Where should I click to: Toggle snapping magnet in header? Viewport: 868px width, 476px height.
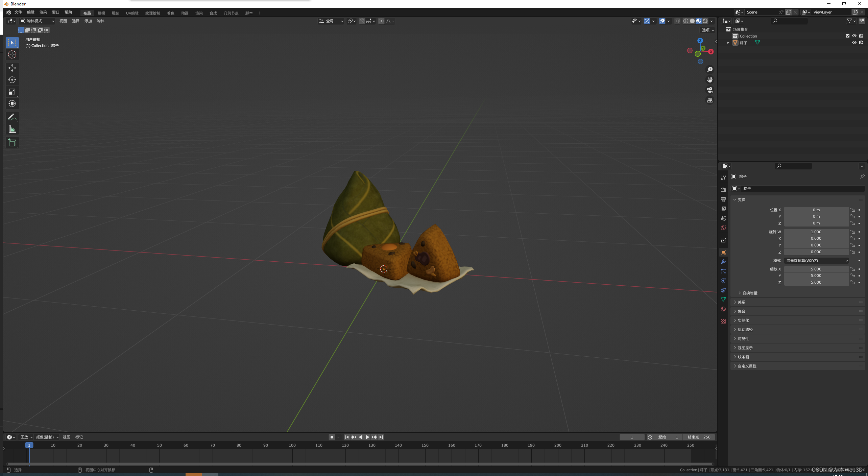[x=362, y=21]
